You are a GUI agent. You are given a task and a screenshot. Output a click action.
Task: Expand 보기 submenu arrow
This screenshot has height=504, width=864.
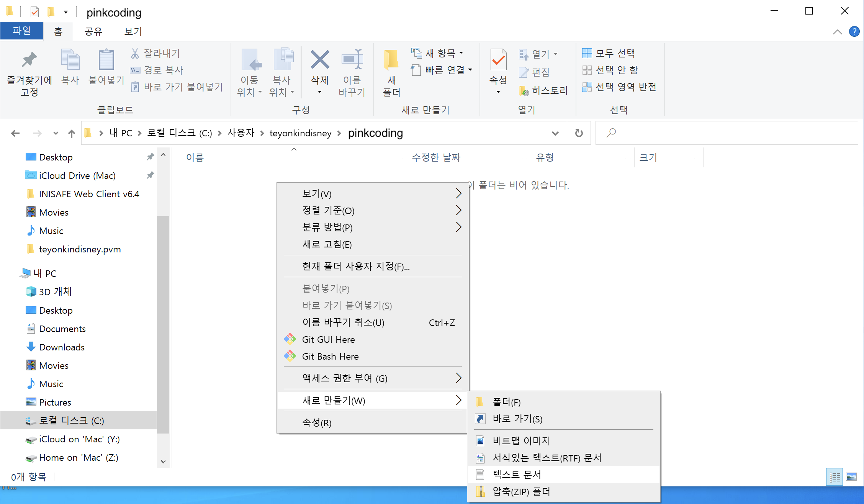click(x=458, y=193)
